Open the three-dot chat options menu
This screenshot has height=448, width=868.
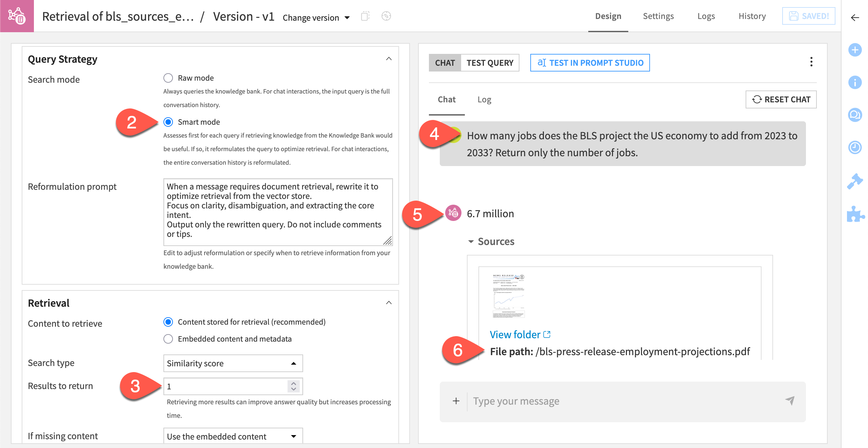coord(811,62)
